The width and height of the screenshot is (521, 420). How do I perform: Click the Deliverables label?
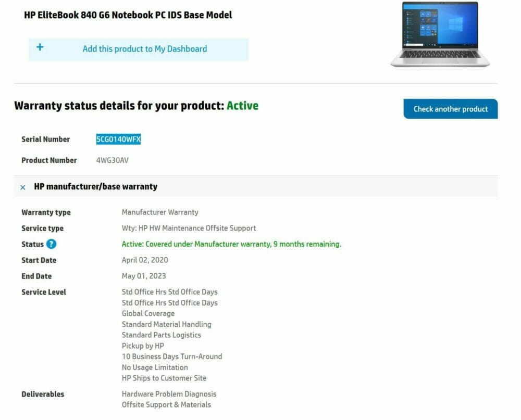click(43, 394)
